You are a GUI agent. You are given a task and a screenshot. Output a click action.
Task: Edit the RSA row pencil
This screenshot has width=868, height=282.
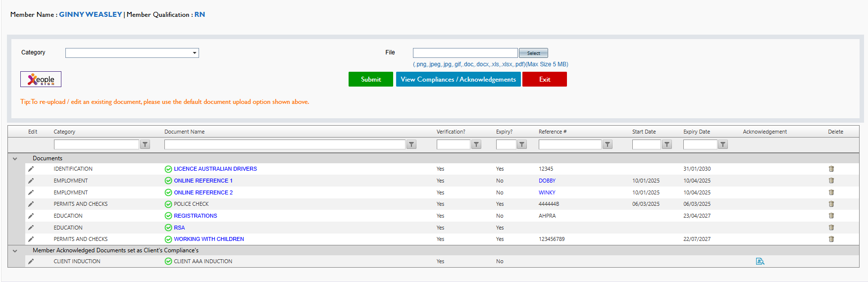coord(31,228)
